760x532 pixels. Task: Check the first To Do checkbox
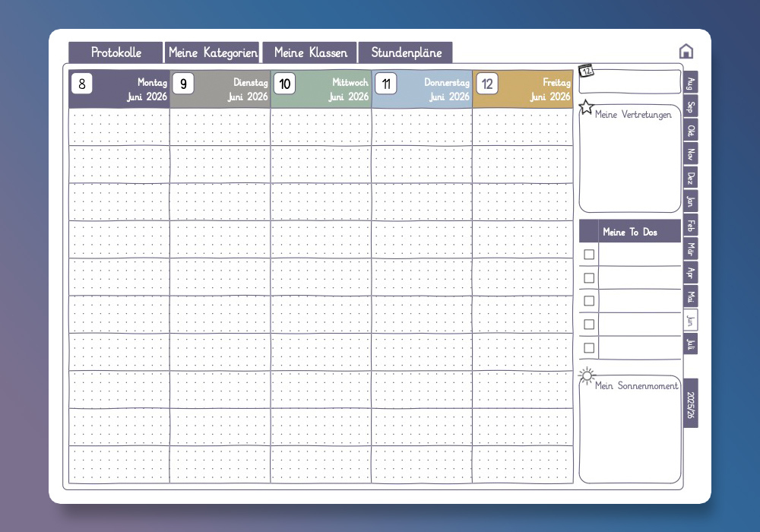click(x=589, y=255)
